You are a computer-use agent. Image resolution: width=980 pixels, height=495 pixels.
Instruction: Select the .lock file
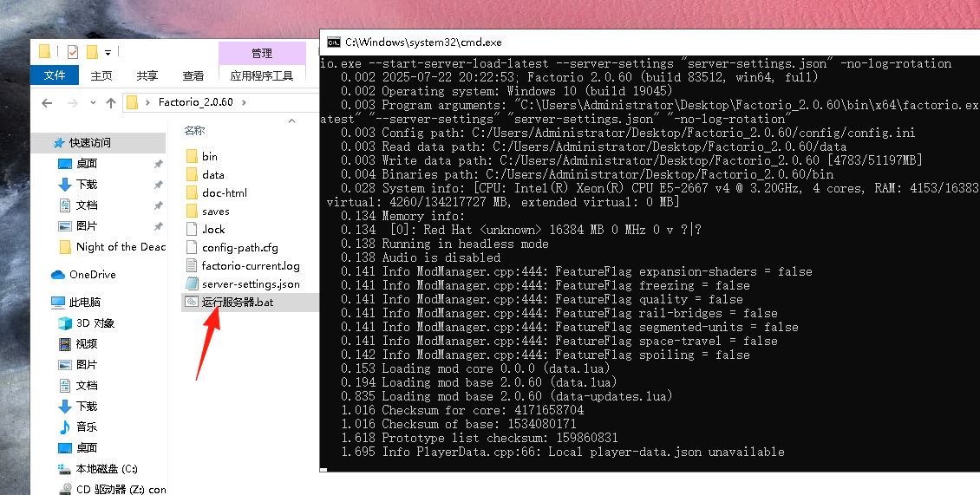213,230
